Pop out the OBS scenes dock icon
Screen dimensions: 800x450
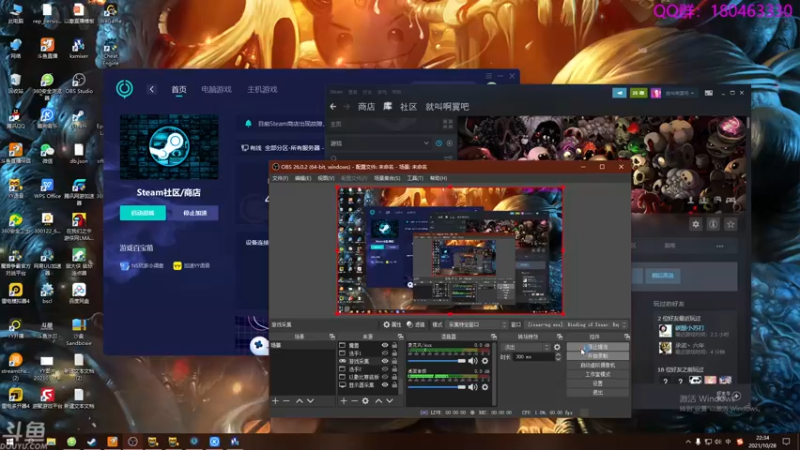point(332,337)
